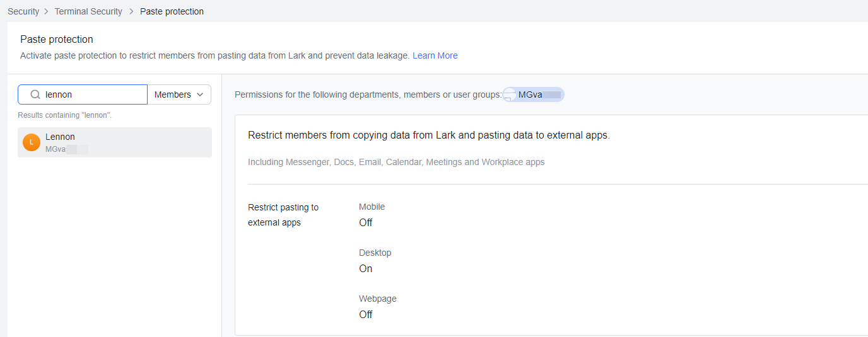This screenshot has height=337, width=868.
Task: Click the Webpage Off value
Action: (366, 314)
